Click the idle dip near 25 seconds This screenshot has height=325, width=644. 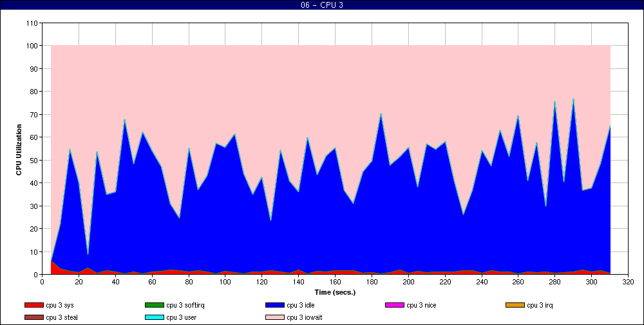88,254
